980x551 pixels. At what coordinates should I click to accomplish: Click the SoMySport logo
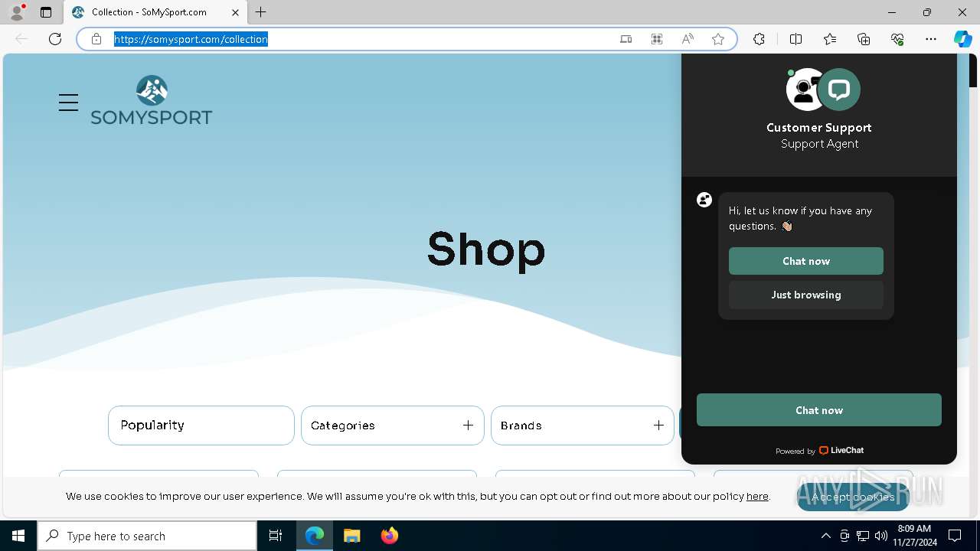pyautogui.click(x=152, y=99)
